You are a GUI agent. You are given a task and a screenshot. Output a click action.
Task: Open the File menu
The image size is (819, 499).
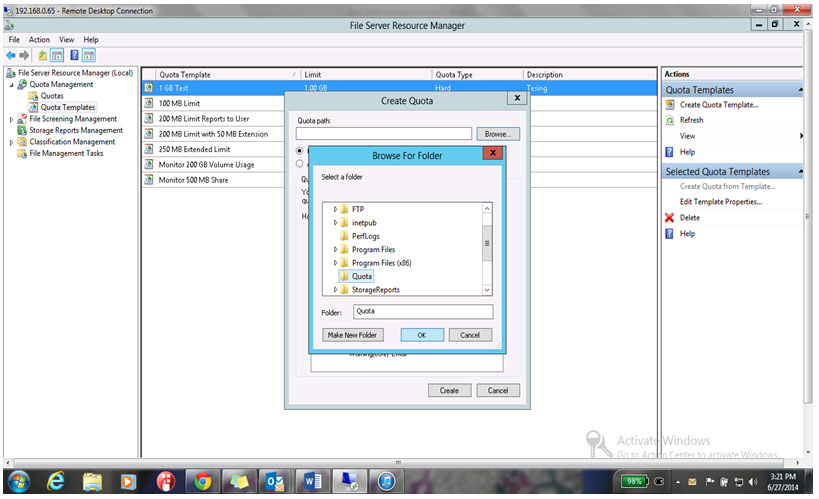pyautogui.click(x=14, y=40)
